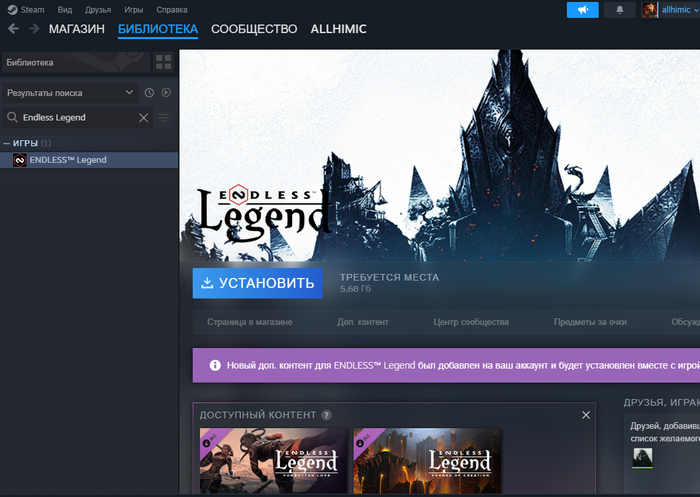700x497 pixels.
Task: Go forward with the right arrow
Action: [x=34, y=29]
